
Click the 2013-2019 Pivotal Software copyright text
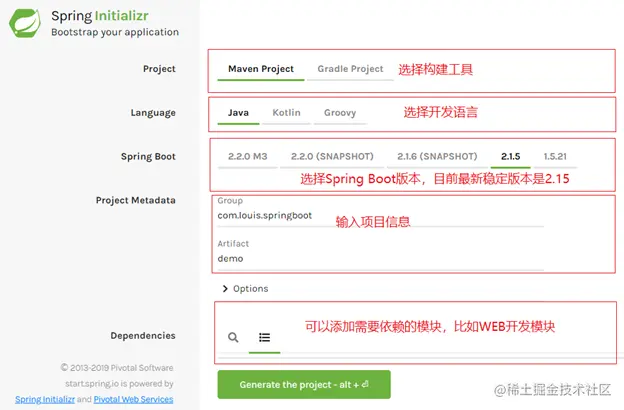(x=117, y=367)
